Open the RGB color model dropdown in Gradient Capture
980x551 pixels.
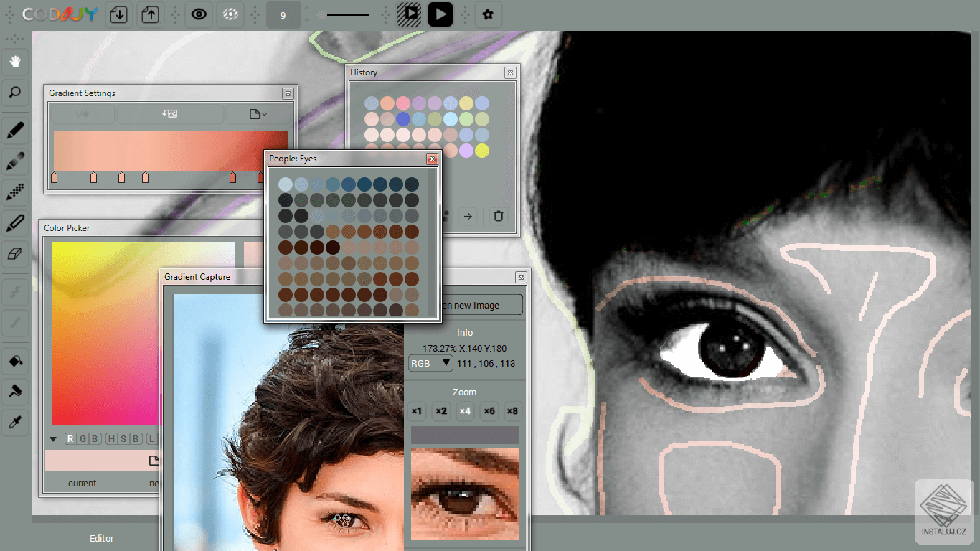click(x=431, y=363)
